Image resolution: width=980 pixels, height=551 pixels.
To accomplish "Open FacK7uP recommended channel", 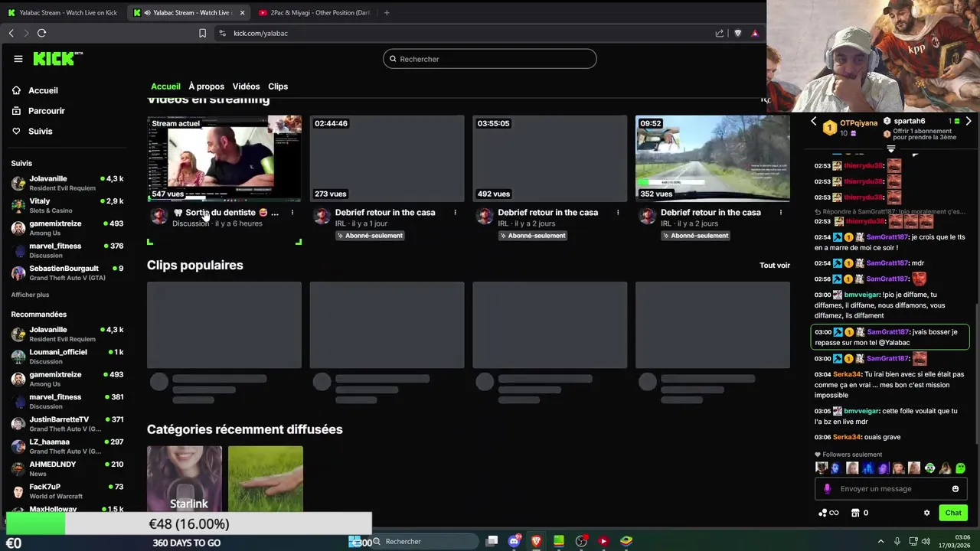I will (67, 491).
